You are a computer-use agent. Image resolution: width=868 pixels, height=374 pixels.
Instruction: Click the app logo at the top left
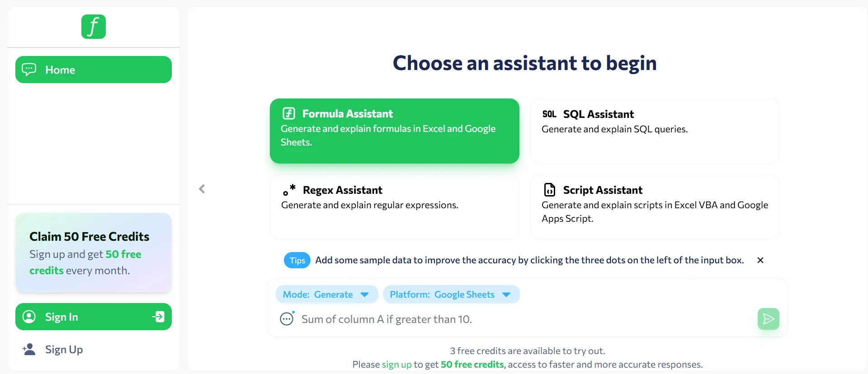pyautogui.click(x=93, y=26)
